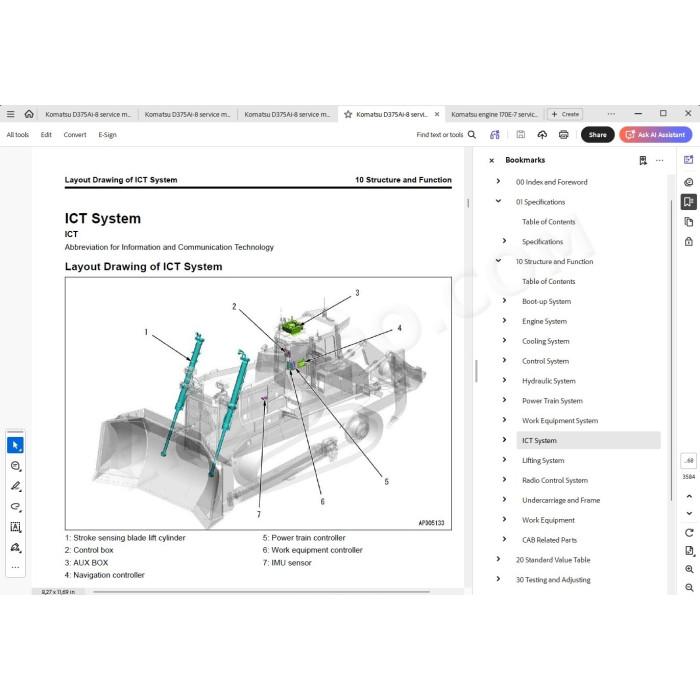Close the Bookmarks panel with X
This screenshot has width=700, height=700.
pyautogui.click(x=492, y=161)
